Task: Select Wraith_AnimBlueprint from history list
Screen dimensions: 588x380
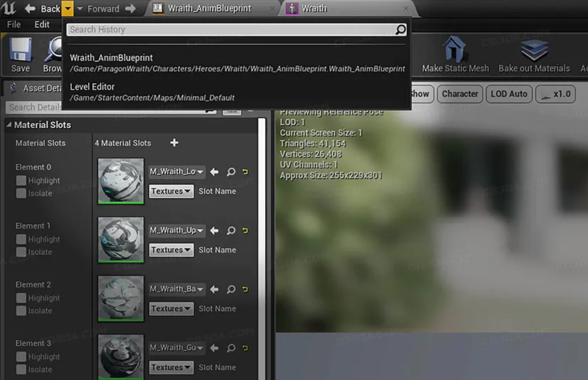Action: (x=237, y=63)
